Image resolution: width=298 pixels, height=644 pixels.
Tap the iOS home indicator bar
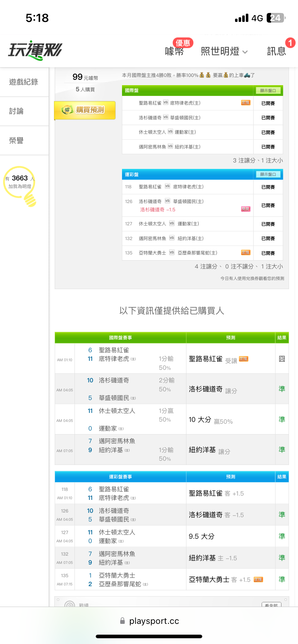tap(149, 636)
